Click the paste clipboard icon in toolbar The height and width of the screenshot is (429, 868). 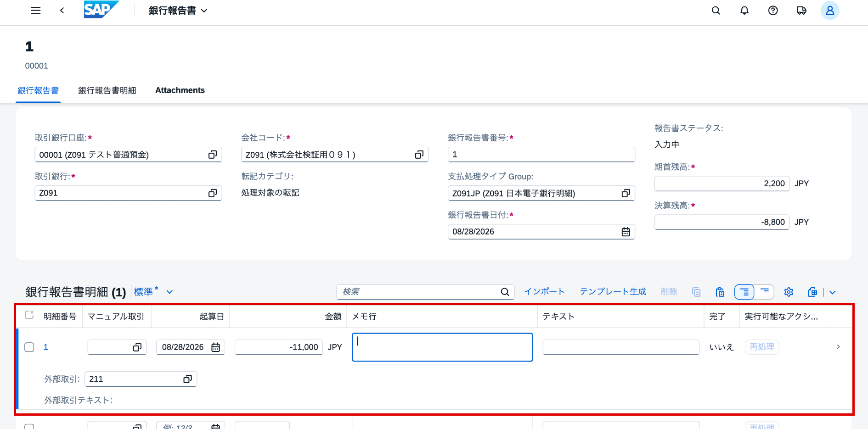click(720, 292)
